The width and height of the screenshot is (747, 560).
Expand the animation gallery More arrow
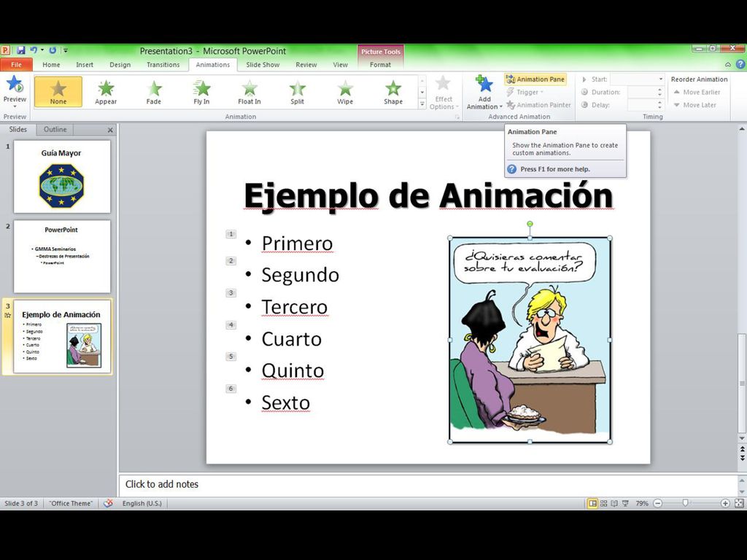(422, 104)
